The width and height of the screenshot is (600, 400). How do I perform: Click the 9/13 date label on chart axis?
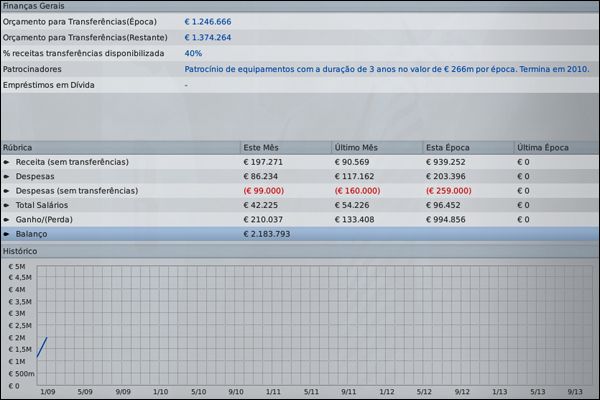click(x=575, y=392)
